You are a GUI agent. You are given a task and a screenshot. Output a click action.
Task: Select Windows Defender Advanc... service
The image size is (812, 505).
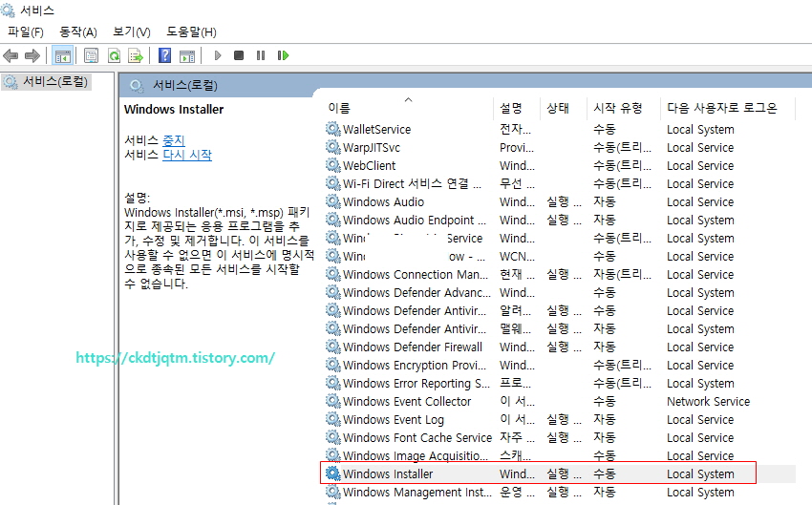417,292
